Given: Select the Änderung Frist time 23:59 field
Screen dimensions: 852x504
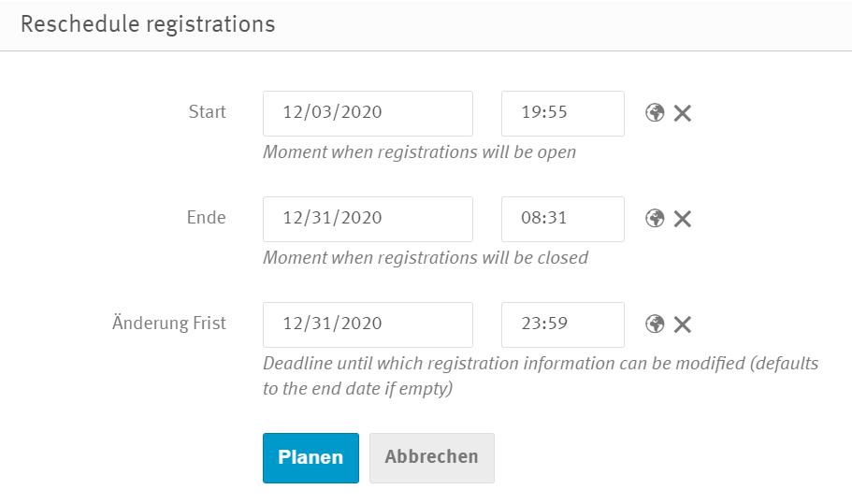Looking at the screenshot, I should 562,324.
